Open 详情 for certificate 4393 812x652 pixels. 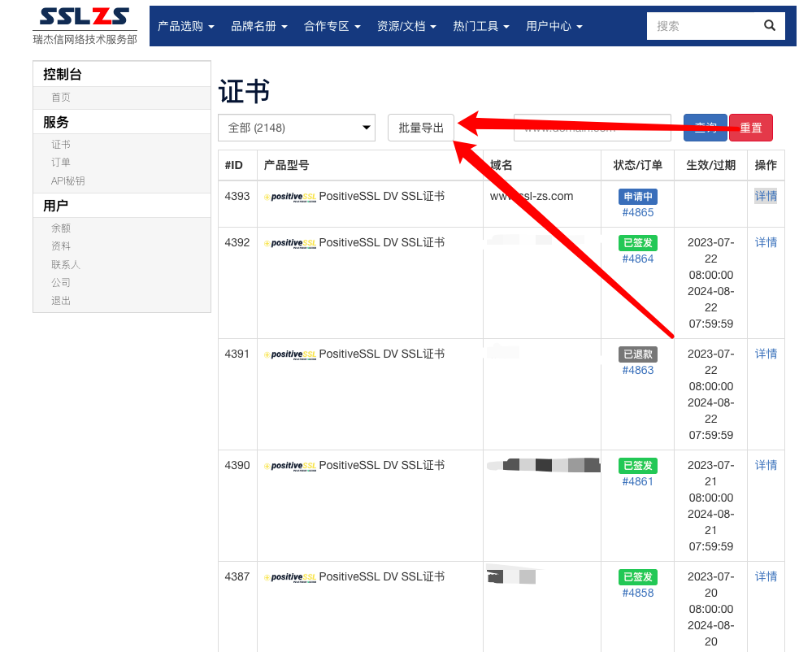766,196
